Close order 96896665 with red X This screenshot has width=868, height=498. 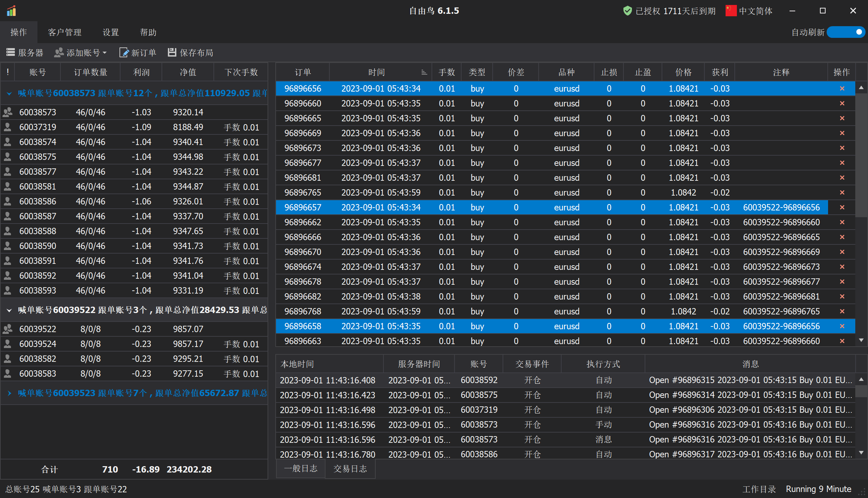[x=842, y=118]
